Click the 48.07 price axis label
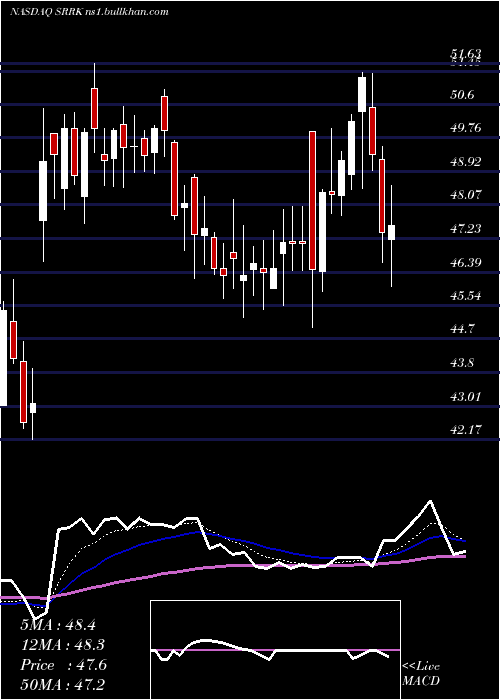This screenshot has height=700, width=500. click(465, 195)
